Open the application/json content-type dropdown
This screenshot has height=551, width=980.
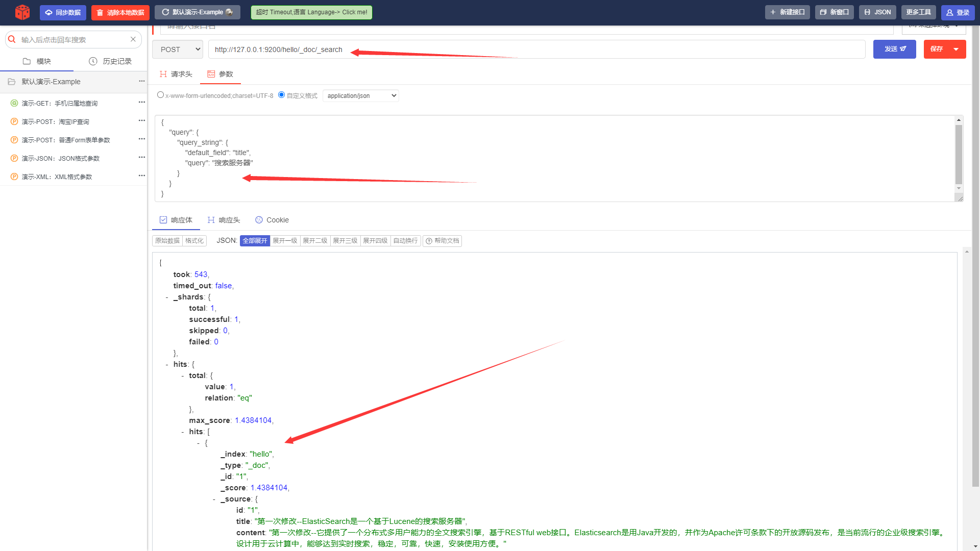coord(360,95)
